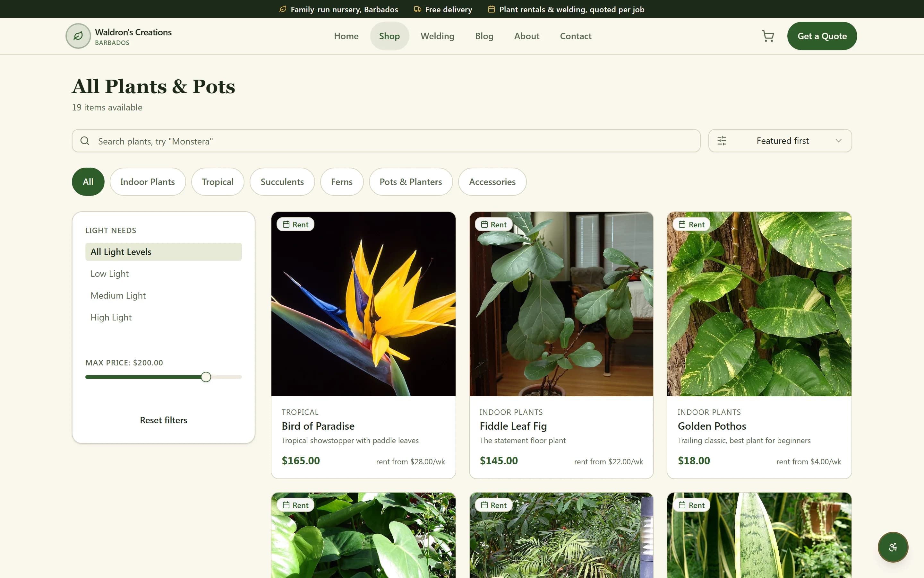Click 'rent from $22.00/wk' text
Viewport: 924px width, 578px height.
coord(609,461)
